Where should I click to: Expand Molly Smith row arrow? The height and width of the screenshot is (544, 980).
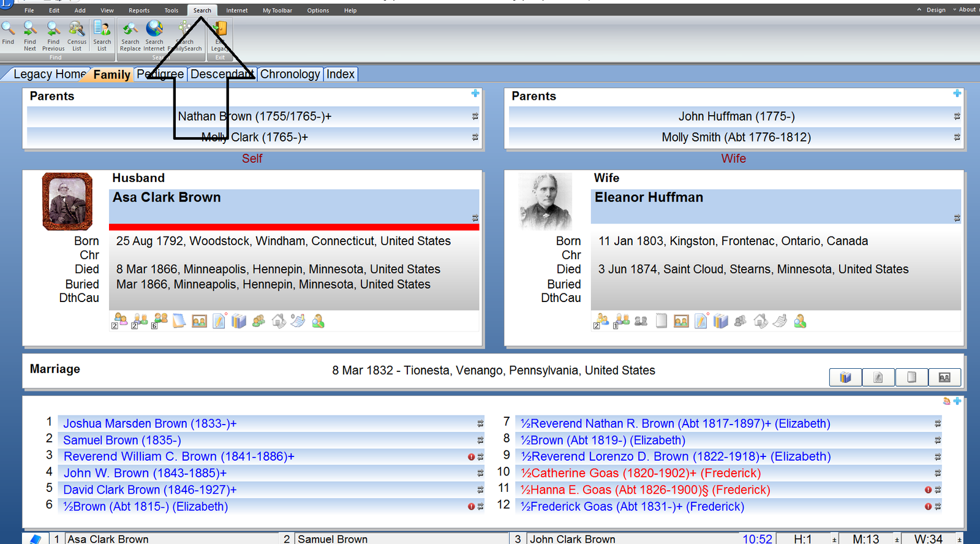tap(957, 137)
